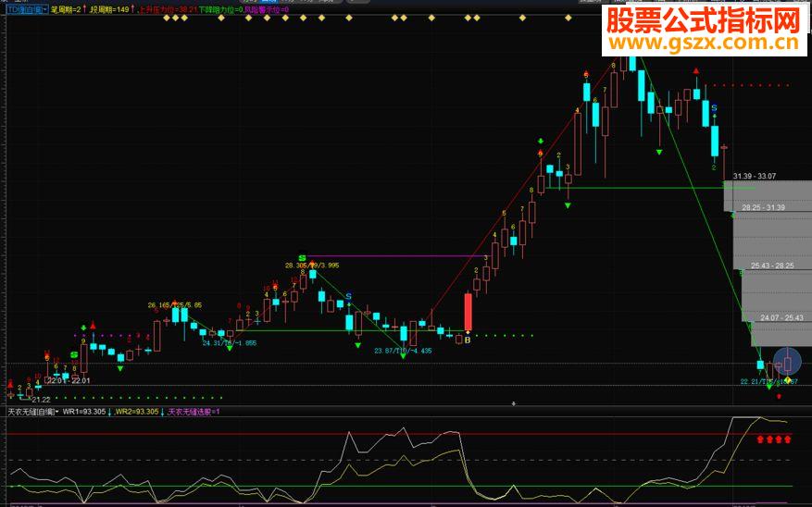This screenshot has height=507, width=812.
Task: Click the red down arrow below latest candle
Action: (779, 397)
